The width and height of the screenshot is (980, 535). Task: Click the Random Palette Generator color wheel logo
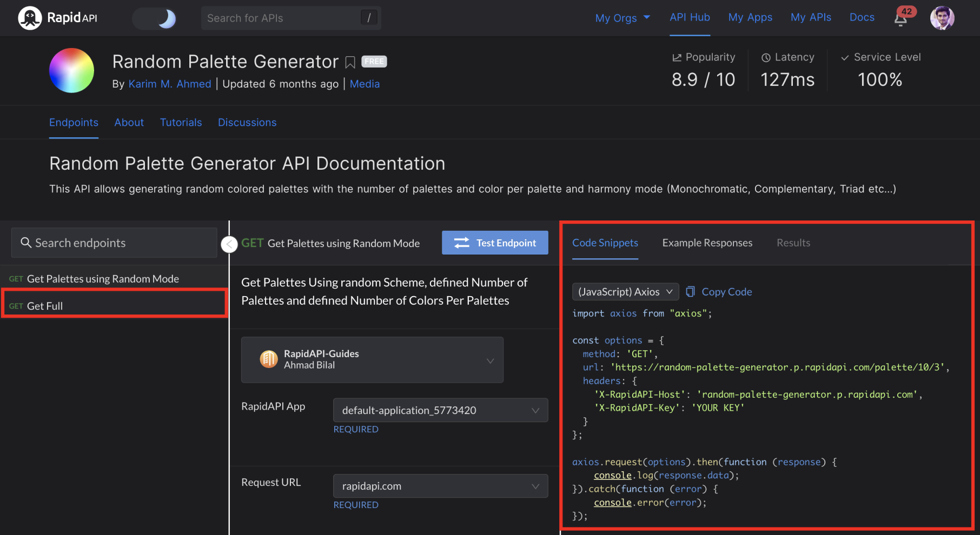[71, 70]
